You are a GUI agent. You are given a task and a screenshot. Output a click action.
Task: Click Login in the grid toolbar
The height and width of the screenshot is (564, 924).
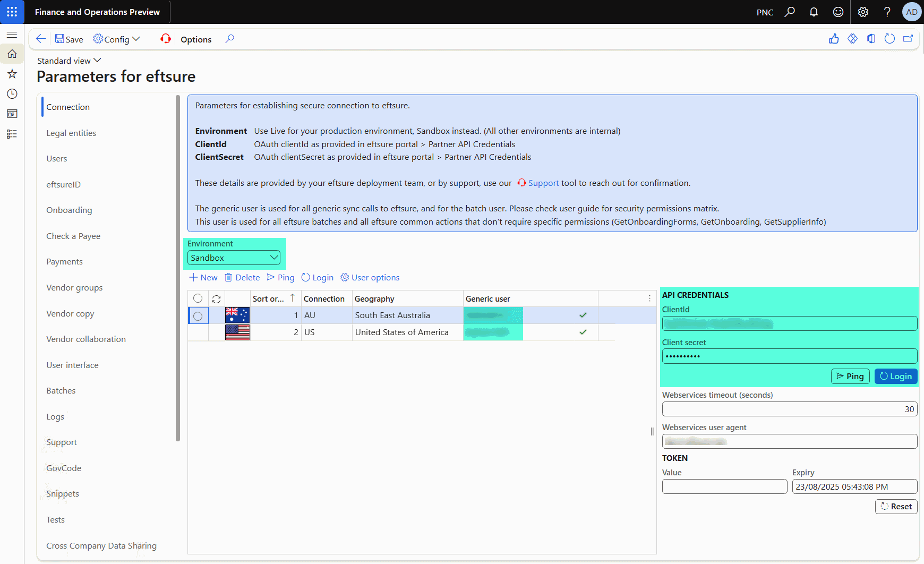[x=318, y=277]
